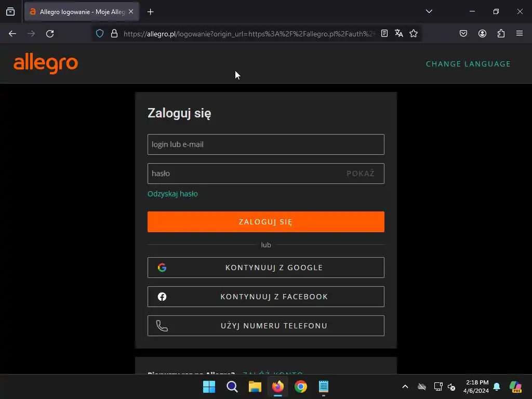This screenshot has width=532, height=399.
Task: Toggle reader view icon
Action: click(384, 33)
